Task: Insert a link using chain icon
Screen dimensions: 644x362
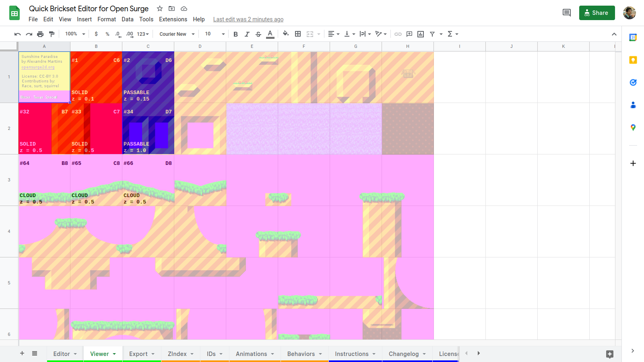Action: click(398, 34)
